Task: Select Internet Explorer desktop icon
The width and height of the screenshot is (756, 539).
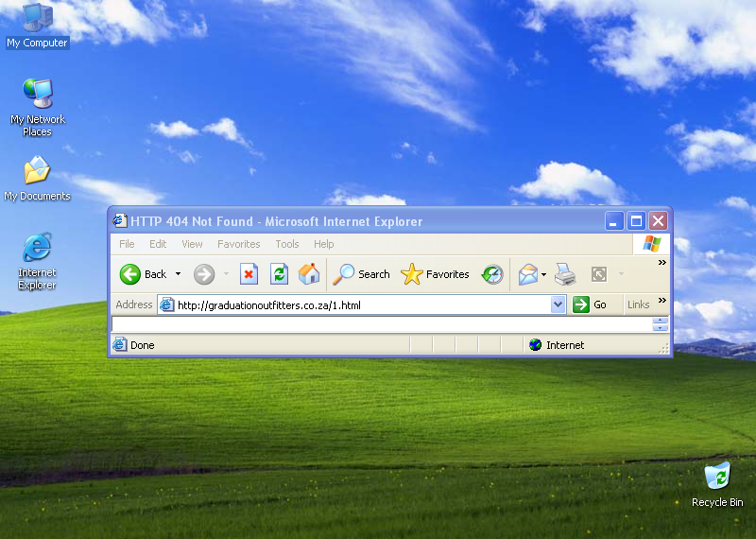Action: (37, 261)
